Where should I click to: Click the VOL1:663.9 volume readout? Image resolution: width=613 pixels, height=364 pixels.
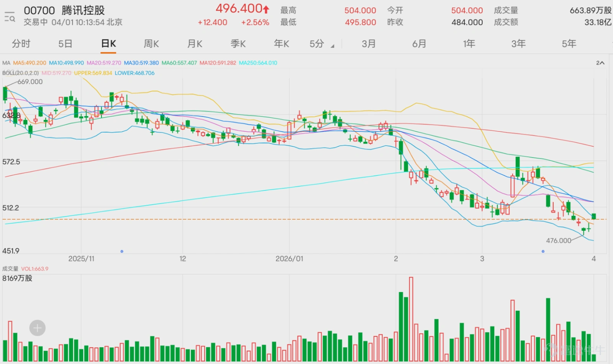click(35, 269)
